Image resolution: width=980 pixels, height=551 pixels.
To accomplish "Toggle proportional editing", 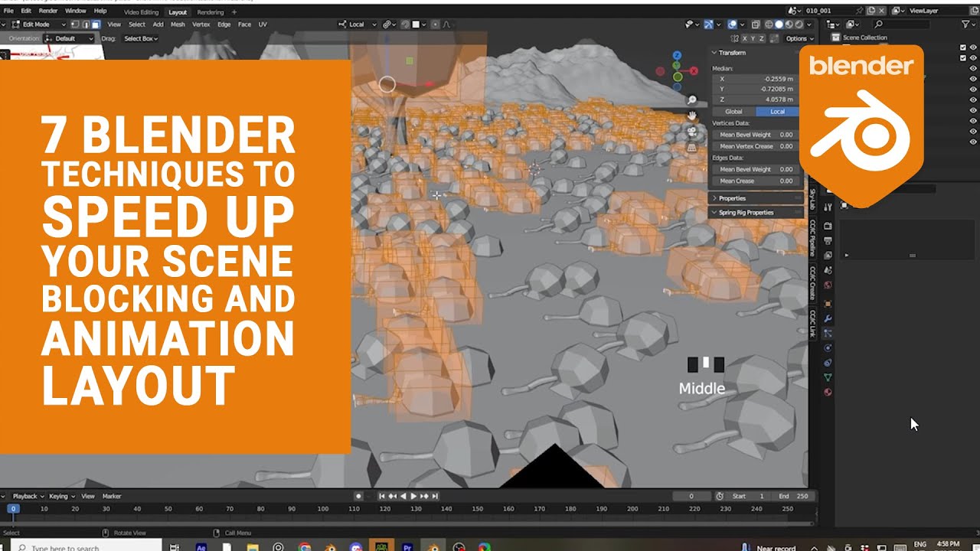I will point(433,24).
